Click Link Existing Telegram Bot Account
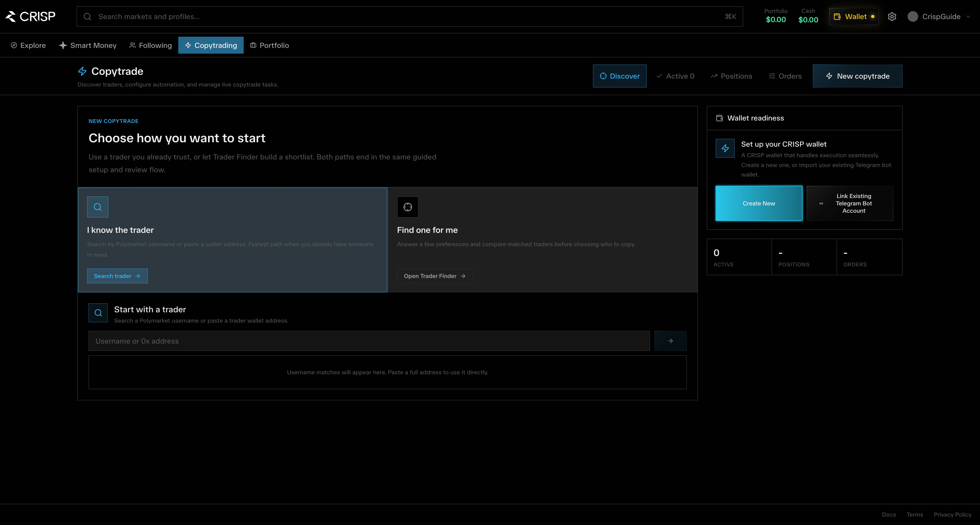Image resolution: width=980 pixels, height=525 pixels. pyautogui.click(x=850, y=203)
